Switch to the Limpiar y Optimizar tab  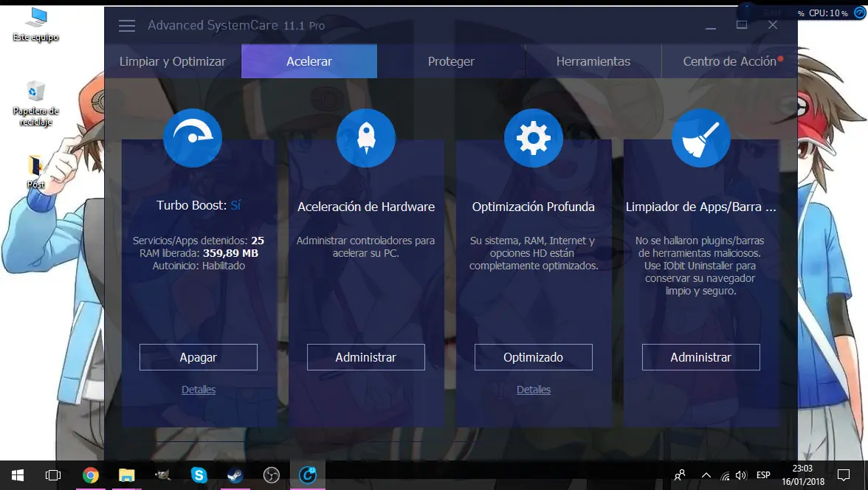171,61
